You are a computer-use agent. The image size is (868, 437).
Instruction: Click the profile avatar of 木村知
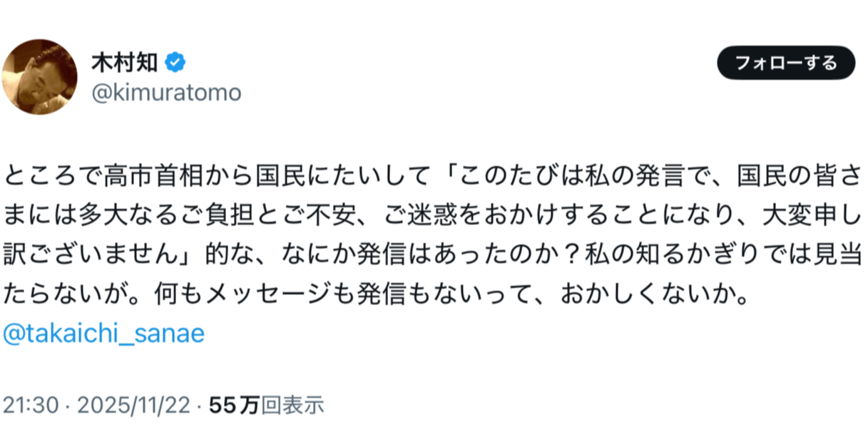[x=40, y=77]
